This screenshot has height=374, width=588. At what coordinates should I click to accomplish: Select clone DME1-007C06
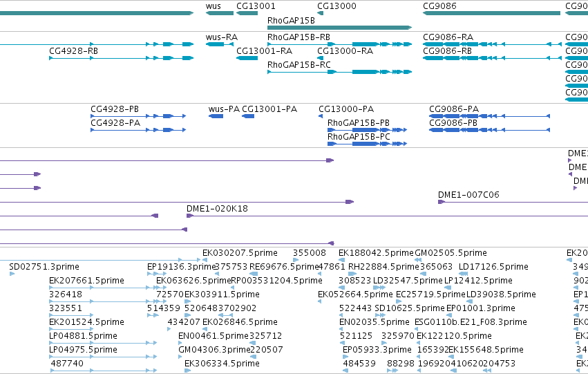tap(513, 202)
